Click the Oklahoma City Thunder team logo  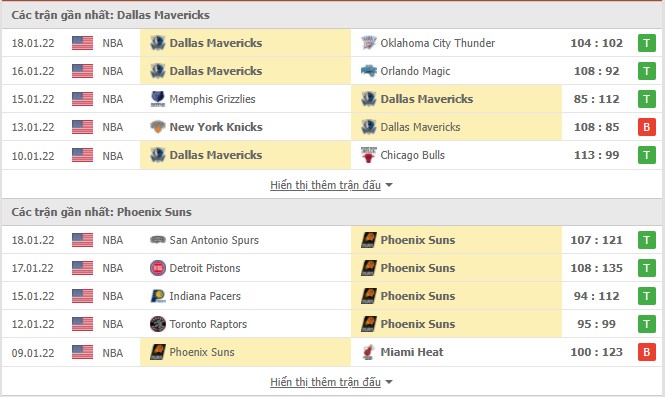369,43
